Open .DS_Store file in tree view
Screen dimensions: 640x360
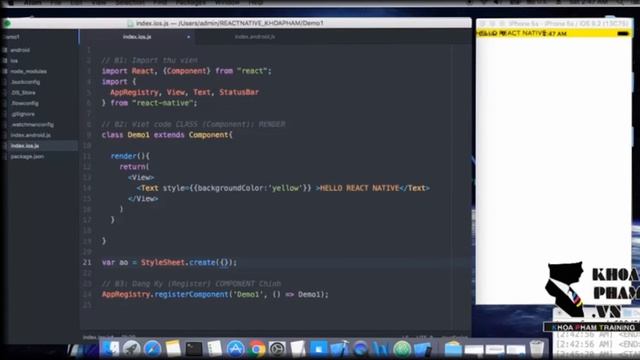pyautogui.click(x=23, y=93)
